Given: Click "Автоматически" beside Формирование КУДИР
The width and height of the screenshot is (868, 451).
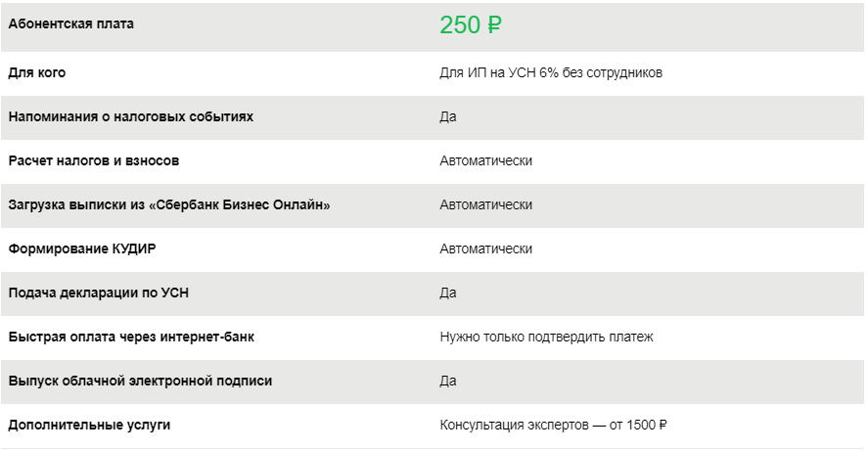Looking at the screenshot, I should point(486,248).
